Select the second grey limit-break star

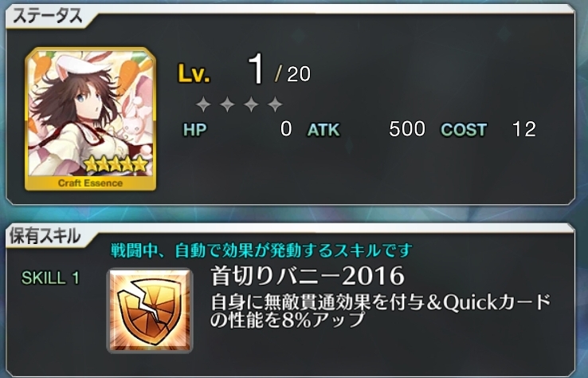point(227,104)
